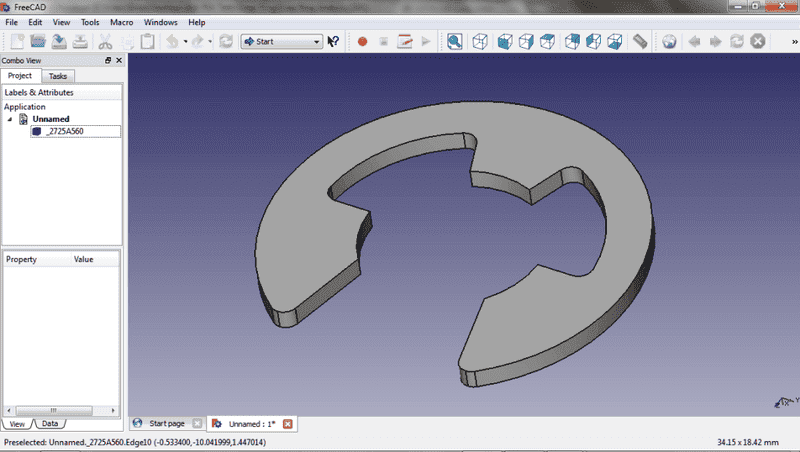Image resolution: width=800 pixels, height=452 pixels.
Task: Select the Measure distance ruler icon
Action: [641, 42]
